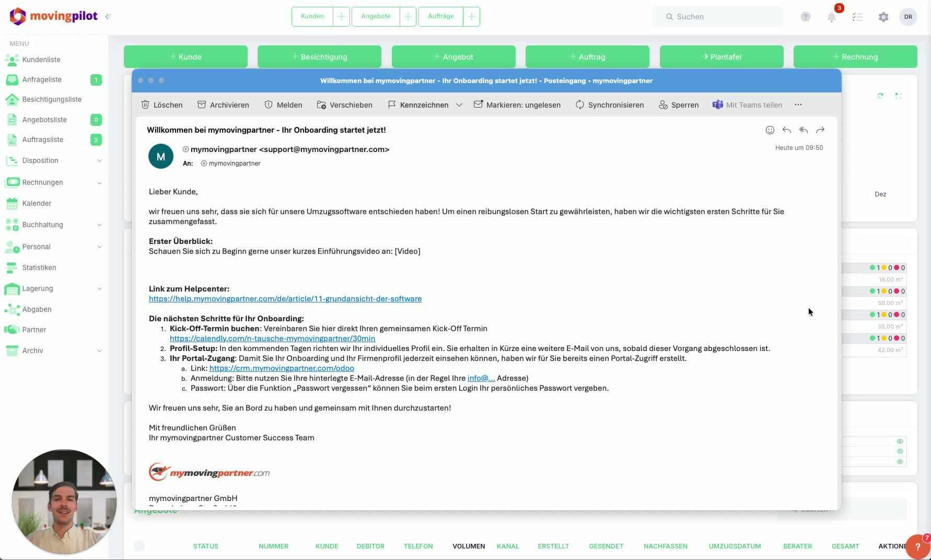Add an emoji reaction to the email
The height and width of the screenshot is (560, 931).
(x=770, y=130)
